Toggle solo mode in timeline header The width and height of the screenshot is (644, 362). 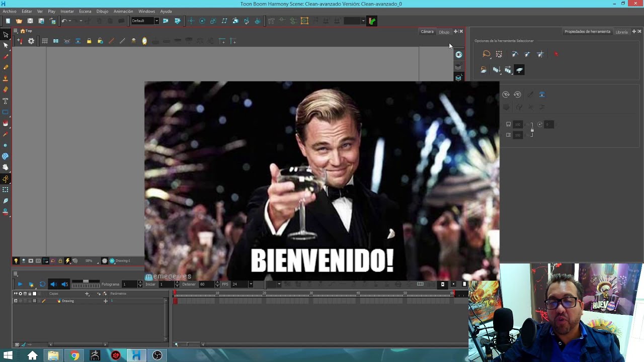click(x=21, y=294)
